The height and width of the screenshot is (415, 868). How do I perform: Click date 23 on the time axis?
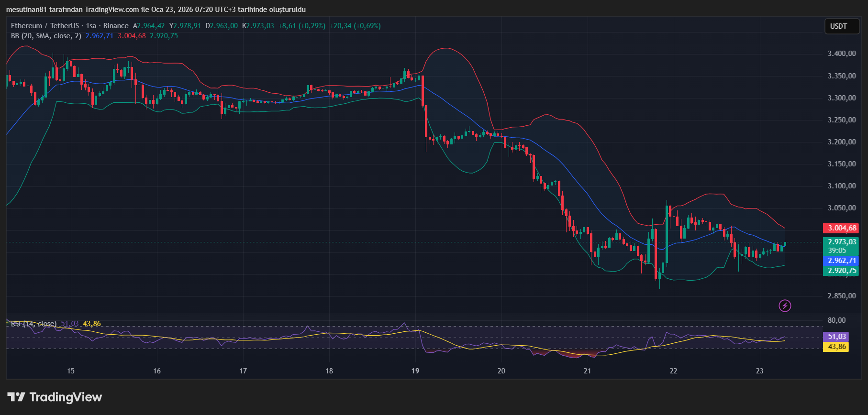[760, 371]
